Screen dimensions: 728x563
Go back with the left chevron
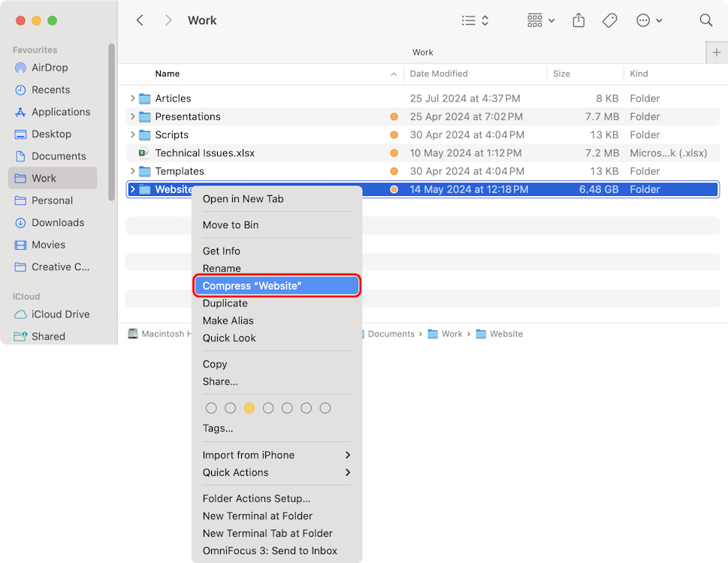pos(140,20)
